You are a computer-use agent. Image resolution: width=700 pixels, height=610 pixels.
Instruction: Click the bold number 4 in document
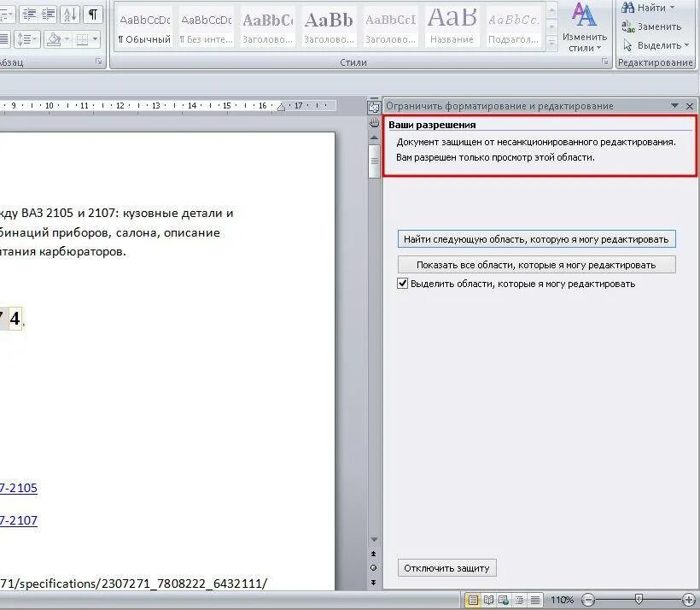pos(15,318)
